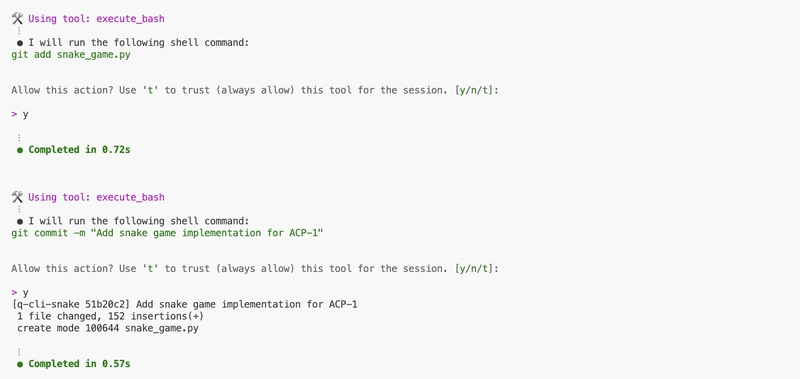The width and height of the screenshot is (800, 379).
Task: Click the second hammer-and-wrench tool icon
Action: click(x=17, y=197)
